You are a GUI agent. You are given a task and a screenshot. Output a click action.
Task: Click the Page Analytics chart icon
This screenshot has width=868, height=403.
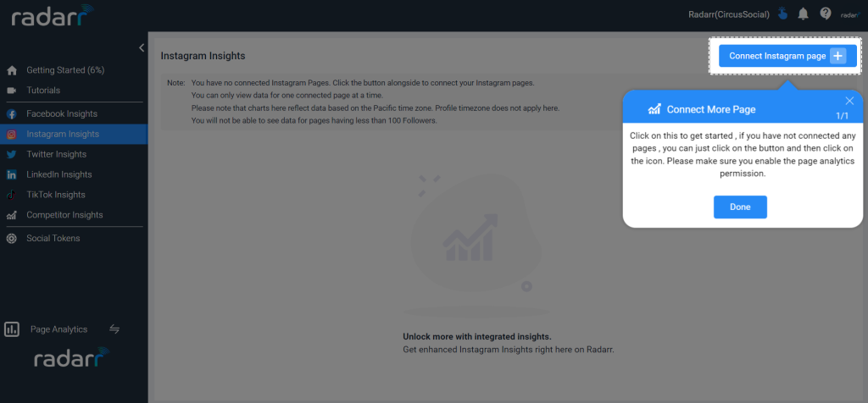(12, 329)
